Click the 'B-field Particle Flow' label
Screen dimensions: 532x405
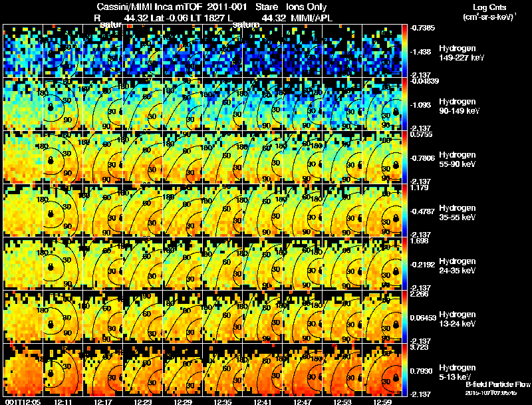[497, 384]
